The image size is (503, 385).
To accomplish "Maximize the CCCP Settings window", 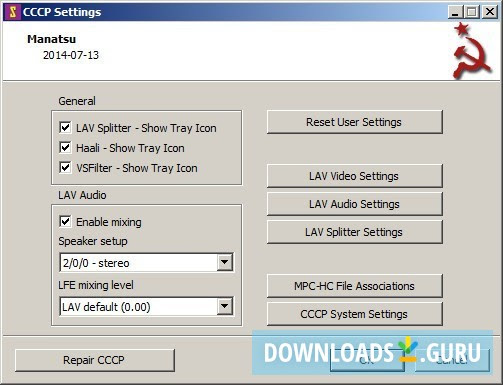I will [472, 12].
